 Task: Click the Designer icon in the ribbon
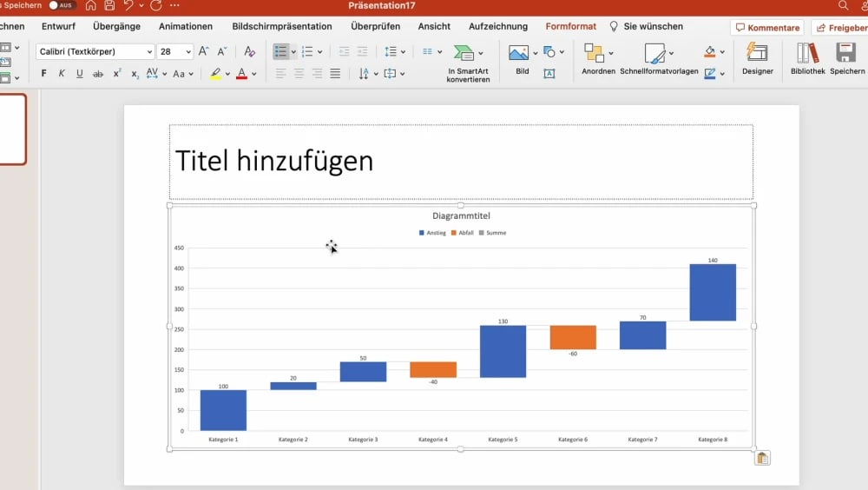click(757, 57)
